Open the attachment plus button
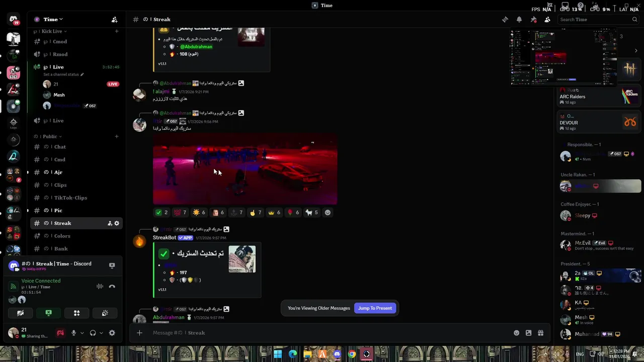 (139, 333)
